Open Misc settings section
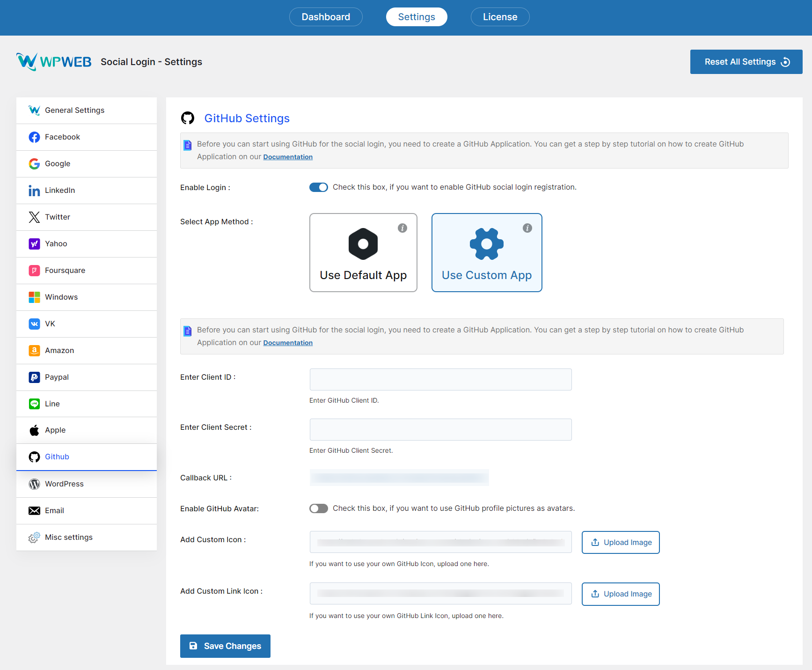This screenshot has height=670, width=812. (x=87, y=537)
